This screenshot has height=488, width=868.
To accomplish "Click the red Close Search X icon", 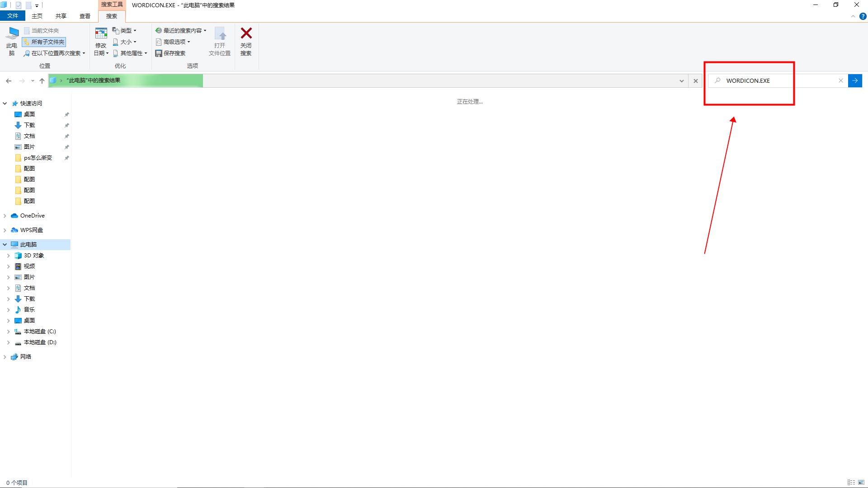I will [x=246, y=33].
